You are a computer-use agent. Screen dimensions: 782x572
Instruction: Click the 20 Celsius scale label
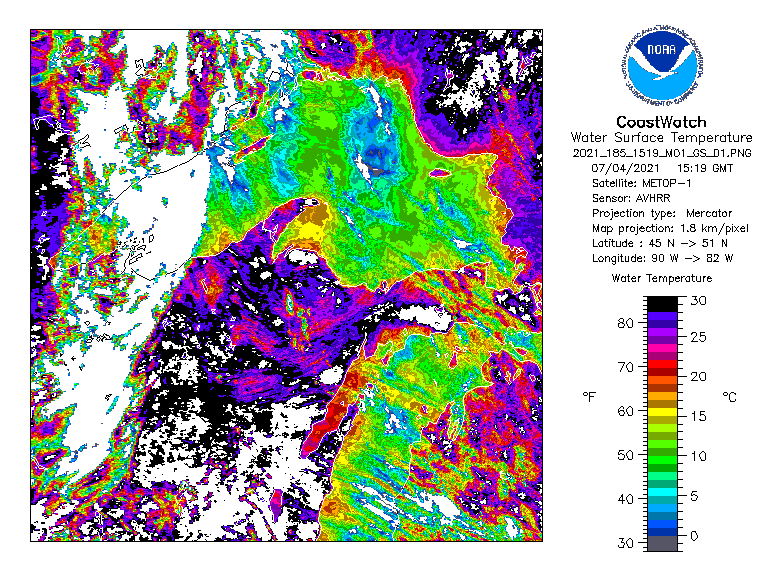(698, 377)
